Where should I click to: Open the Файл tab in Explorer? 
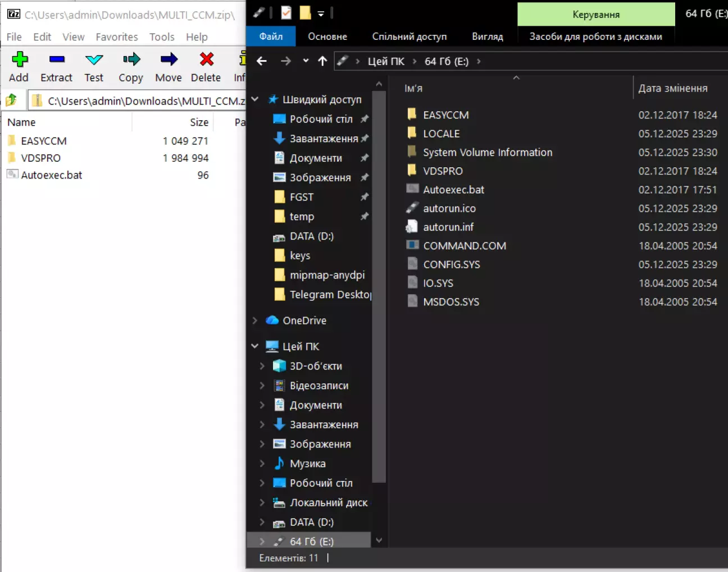click(271, 36)
